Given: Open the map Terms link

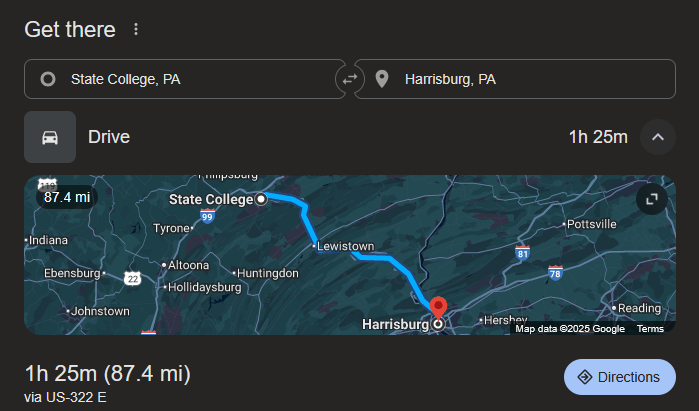Looking at the screenshot, I should (x=650, y=329).
